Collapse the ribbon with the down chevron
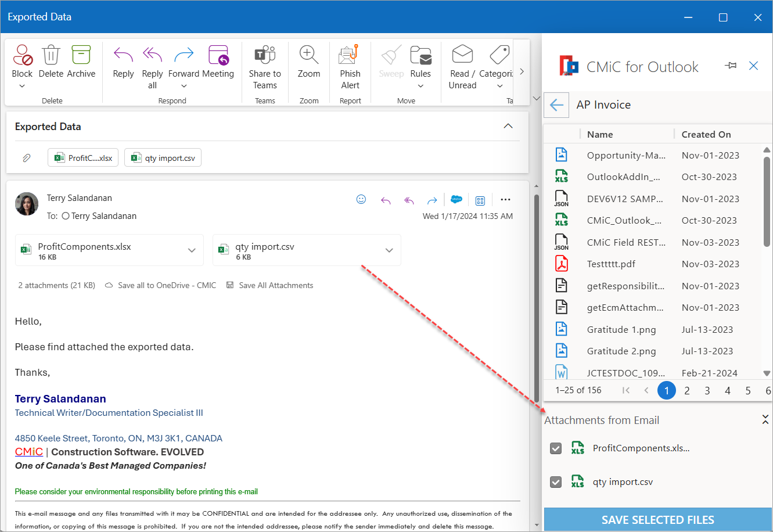The width and height of the screenshot is (773, 532). coord(536,99)
